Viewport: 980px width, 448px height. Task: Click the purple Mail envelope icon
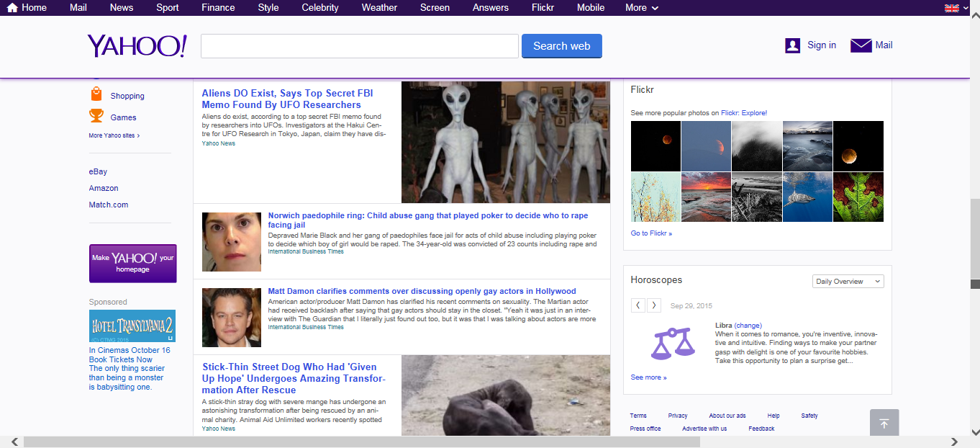tap(861, 45)
